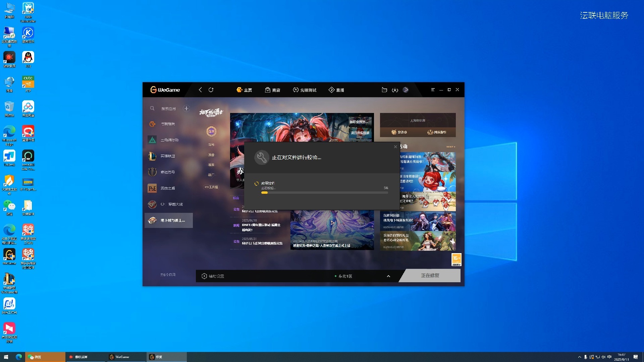Open the 商店 store tab
The height and width of the screenshot is (362, 644).
click(x=272, y=90)
